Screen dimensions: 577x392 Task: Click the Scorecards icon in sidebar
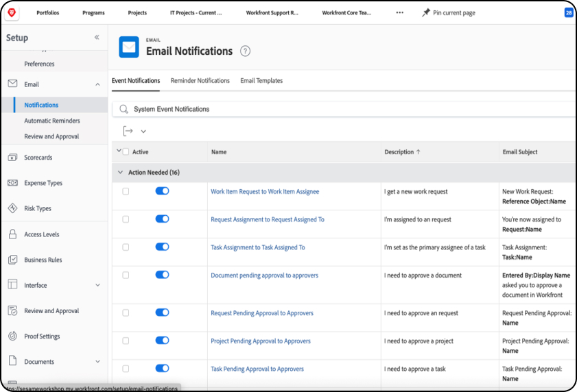(x=12, y=158)
